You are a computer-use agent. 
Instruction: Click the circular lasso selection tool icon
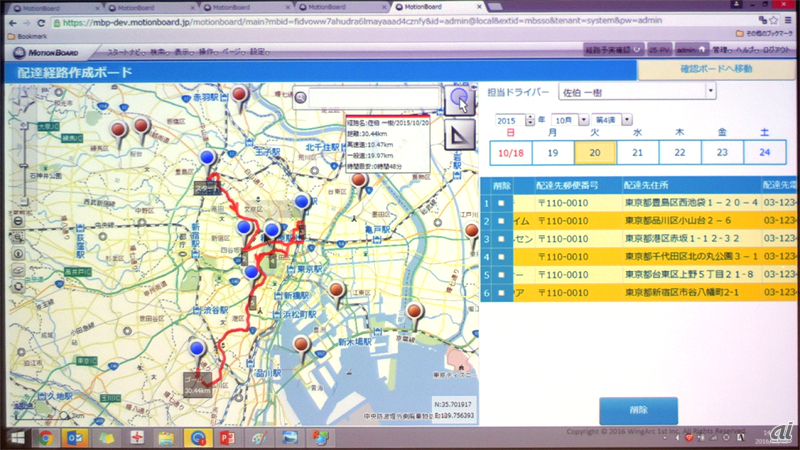click(459, 99)
